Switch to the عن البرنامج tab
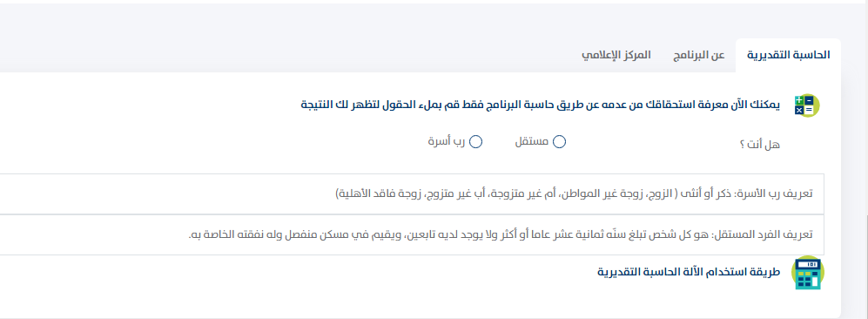 (x=698, y=56)
